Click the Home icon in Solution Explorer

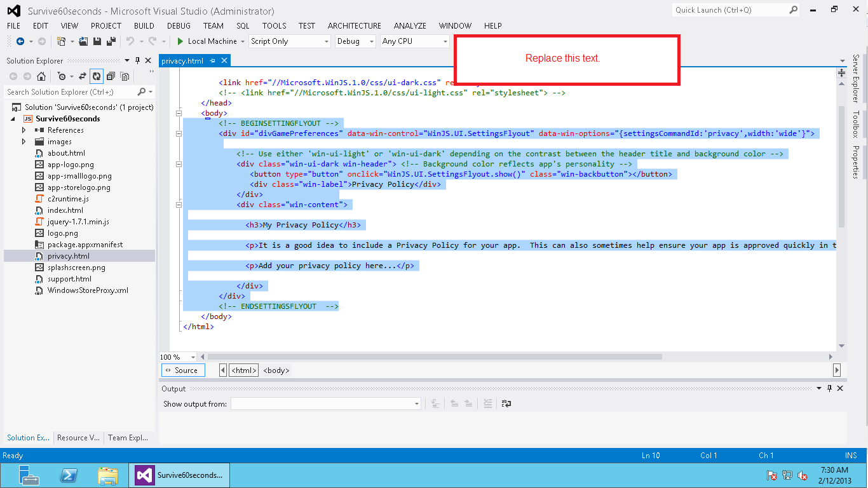pyautogui.click(x=41, y=76)
